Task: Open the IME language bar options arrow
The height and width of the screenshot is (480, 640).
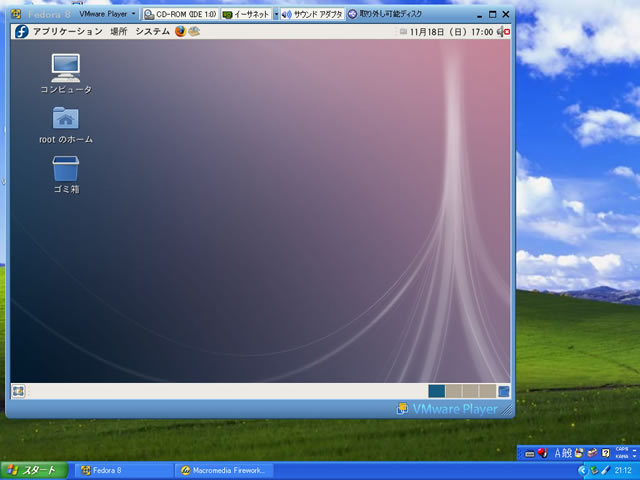Action: (634, 457)
